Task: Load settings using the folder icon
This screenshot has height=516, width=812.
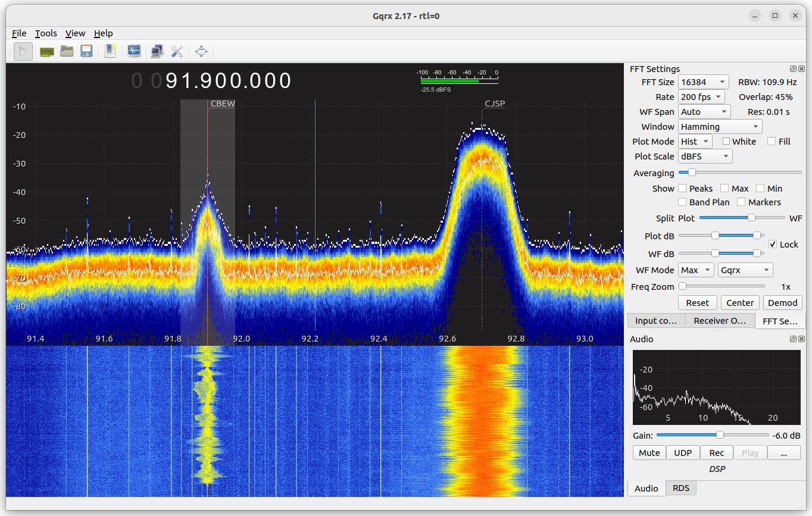Action: (x=67, y=51)
